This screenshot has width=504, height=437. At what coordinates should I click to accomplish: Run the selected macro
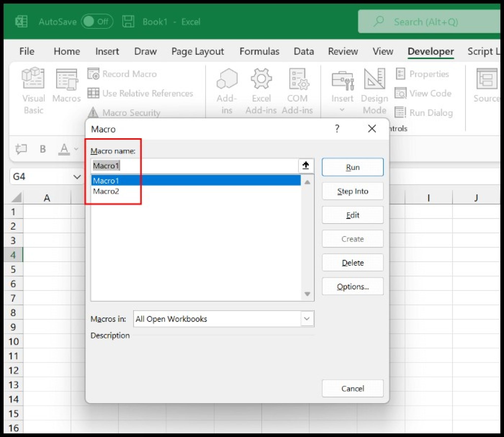tap(352, 167)
